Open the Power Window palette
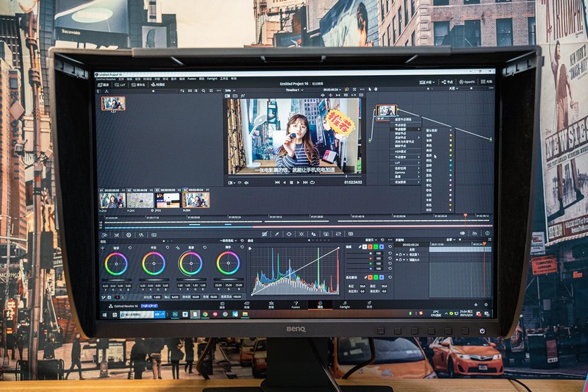Viewport: 588px width, 392px height. [x=289, y=234]
